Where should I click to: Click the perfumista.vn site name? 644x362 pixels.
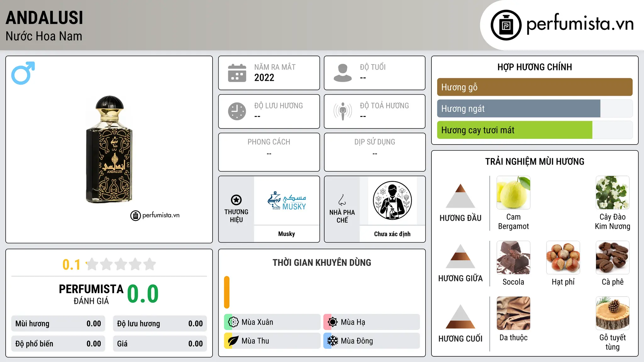[580, 24]
